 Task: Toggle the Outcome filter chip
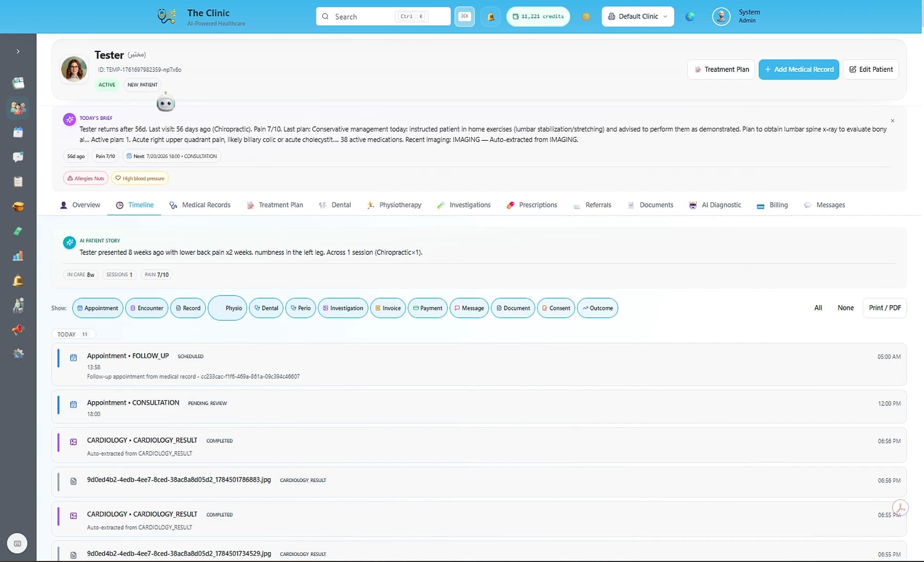click(598, 308)
